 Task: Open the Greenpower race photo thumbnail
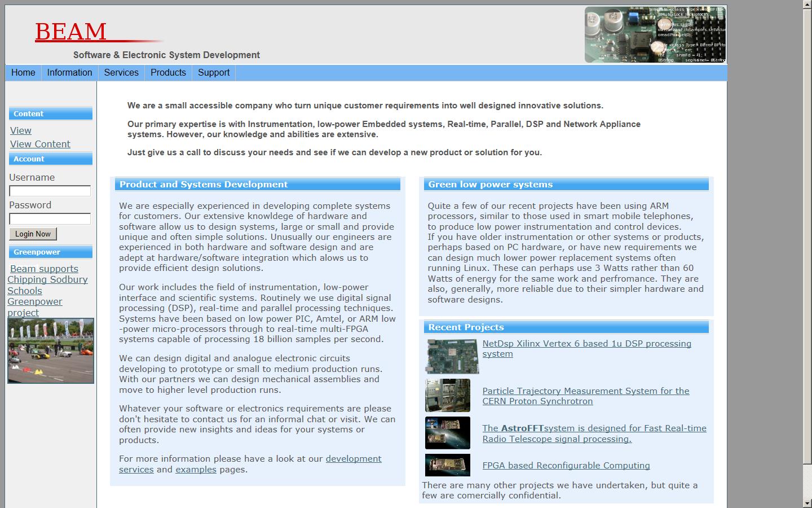51,351
